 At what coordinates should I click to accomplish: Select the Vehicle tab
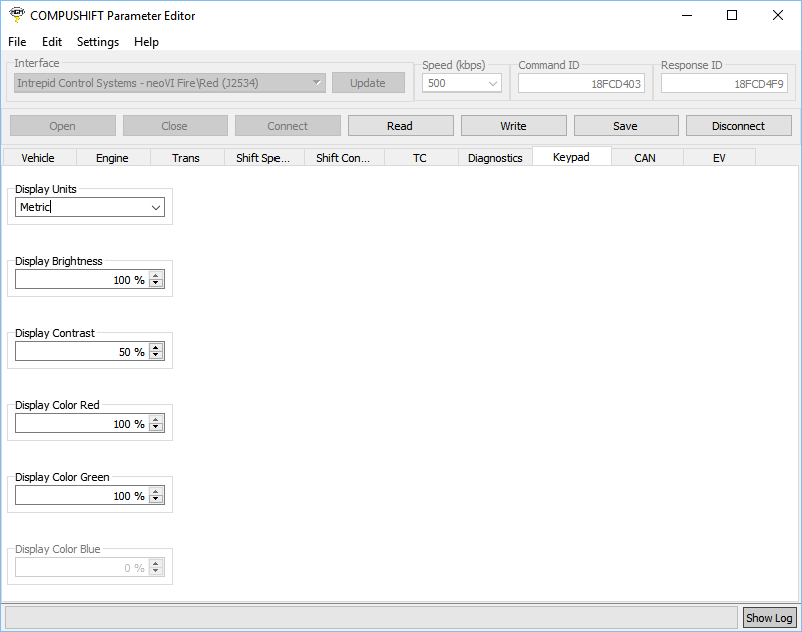tap(38, 158)
